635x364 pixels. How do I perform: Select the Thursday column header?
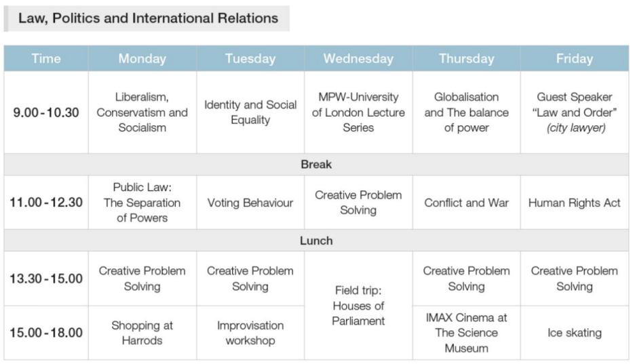tap(466, 59)
